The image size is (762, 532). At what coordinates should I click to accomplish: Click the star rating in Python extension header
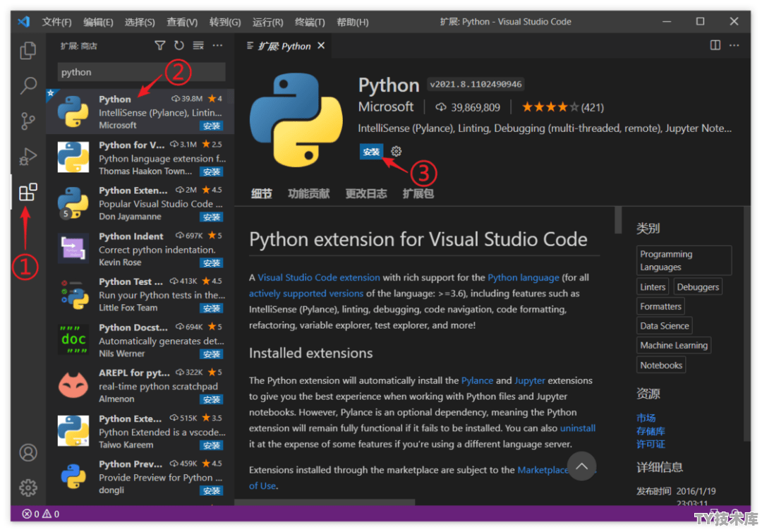pos(550,107)
